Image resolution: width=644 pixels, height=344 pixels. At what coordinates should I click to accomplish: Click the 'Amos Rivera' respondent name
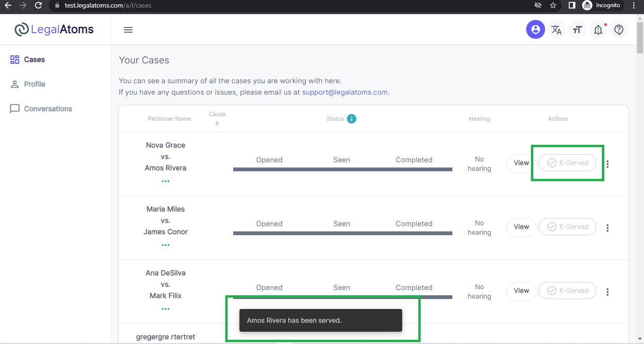point(166,168)
